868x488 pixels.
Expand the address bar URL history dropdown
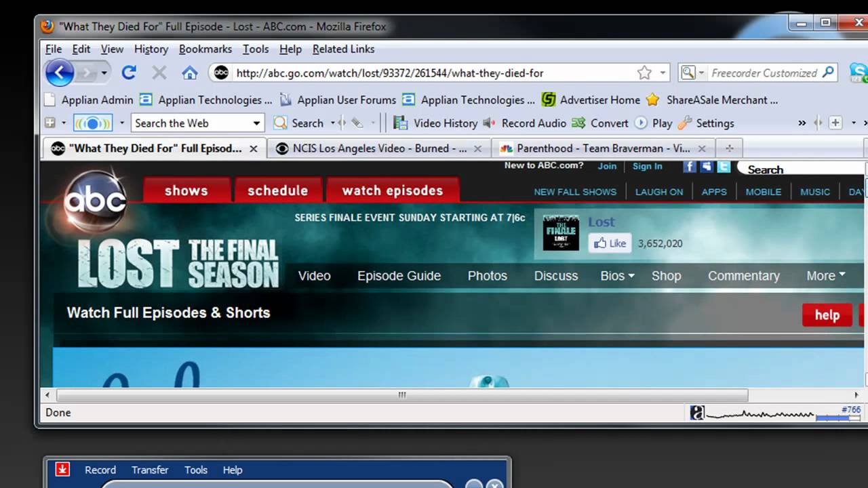[x=663, y=73]
